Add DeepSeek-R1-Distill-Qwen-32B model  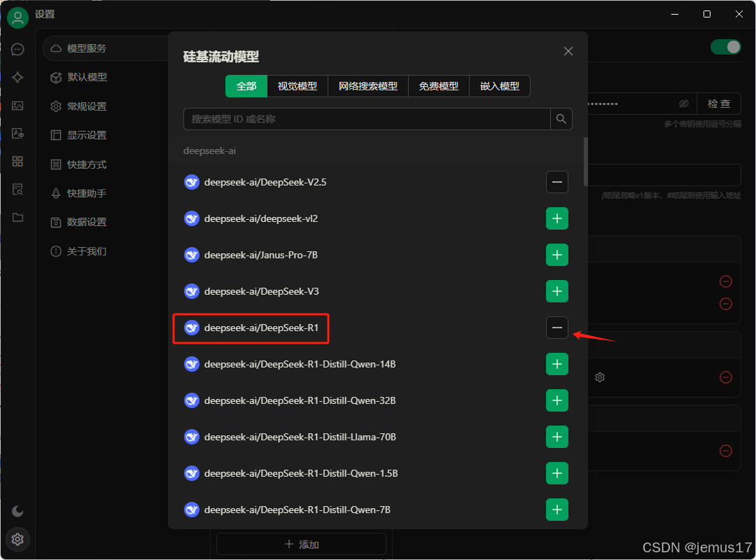pyautogui.click(x=557, y=400)
